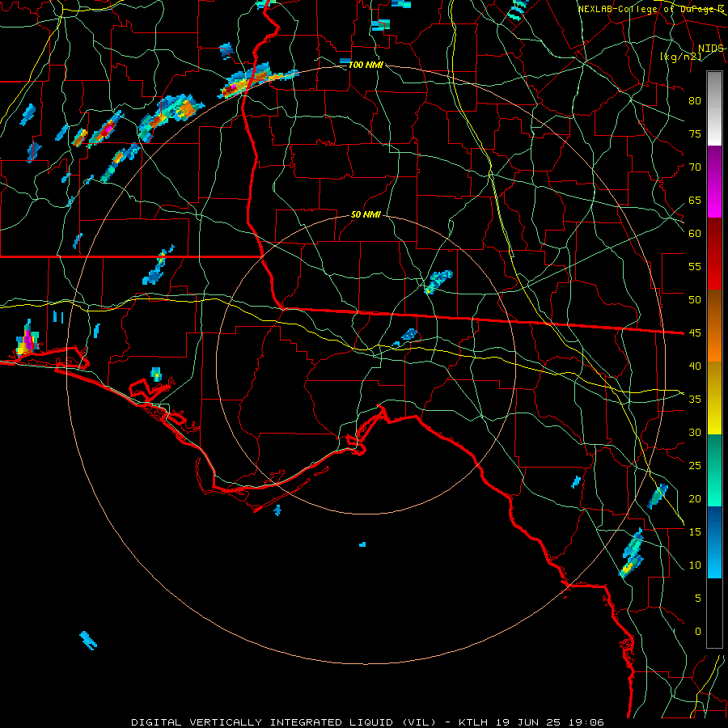The image size is (728, 728).
Task: Click the [kg/m2] units label
Action: pyautogui.click(x=680, y=57)
